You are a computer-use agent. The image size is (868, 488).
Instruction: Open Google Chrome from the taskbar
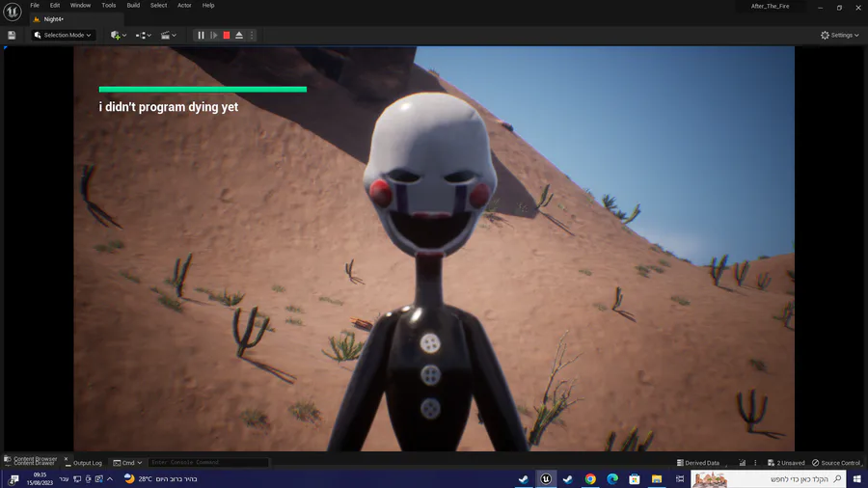click(590, 479)
